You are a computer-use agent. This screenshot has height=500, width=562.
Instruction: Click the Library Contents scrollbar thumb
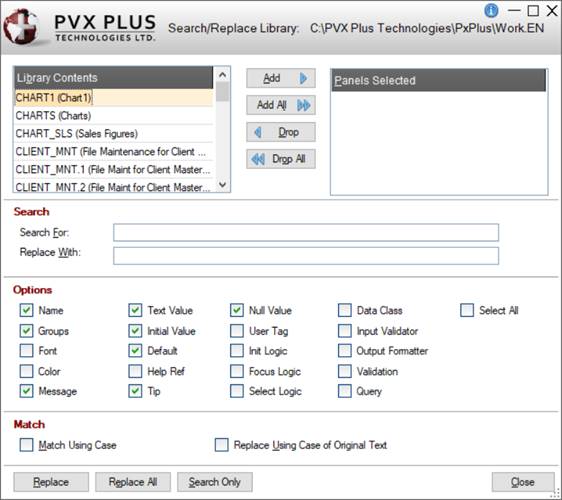(223, 92)
